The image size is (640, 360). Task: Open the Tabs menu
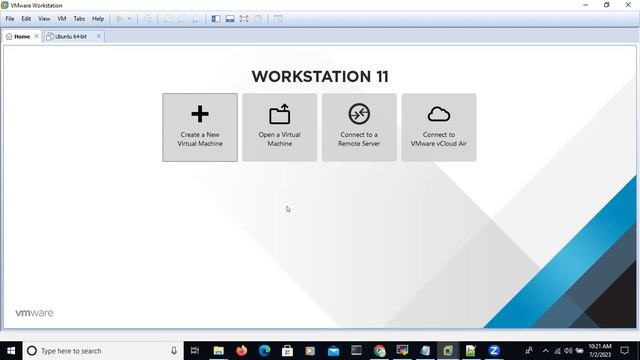pyautogui.click(x=79, y=19)
